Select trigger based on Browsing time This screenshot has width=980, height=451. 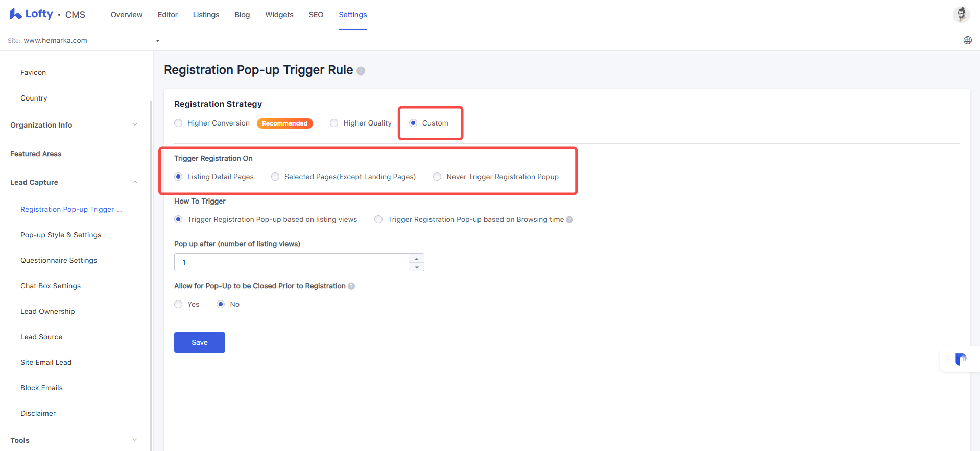pos(378,219)
